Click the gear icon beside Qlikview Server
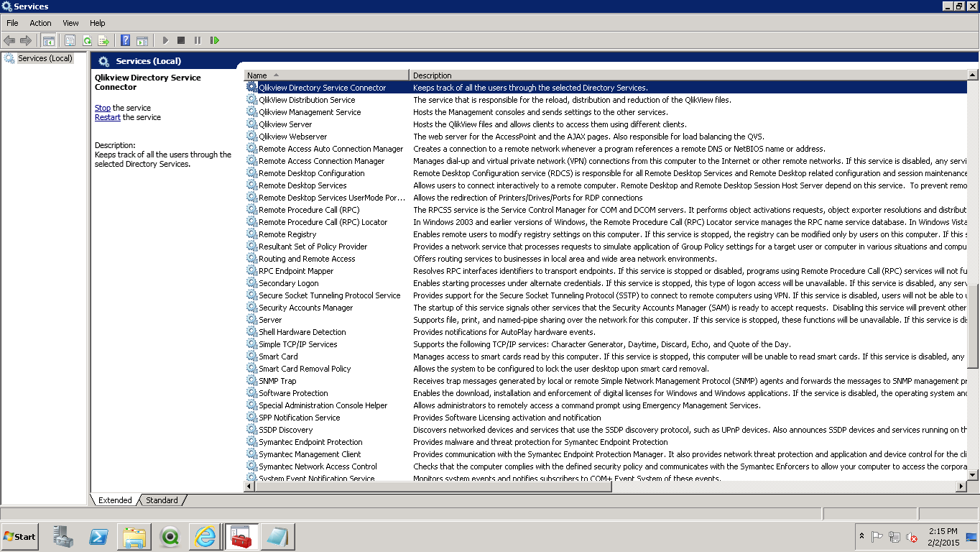The height and width of the screenshot is (552, 980). coord(251,124)
